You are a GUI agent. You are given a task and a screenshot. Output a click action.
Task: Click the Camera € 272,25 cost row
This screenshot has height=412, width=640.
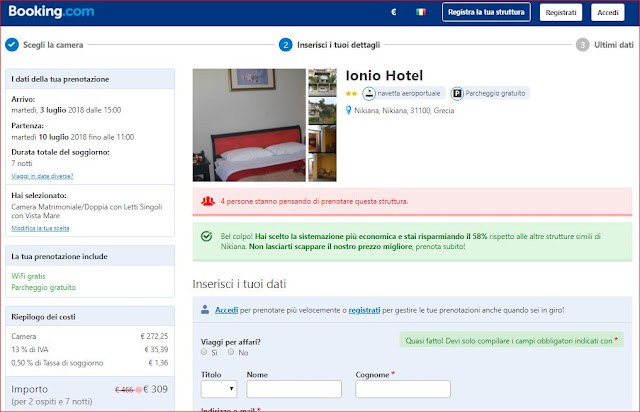point(89,336)
